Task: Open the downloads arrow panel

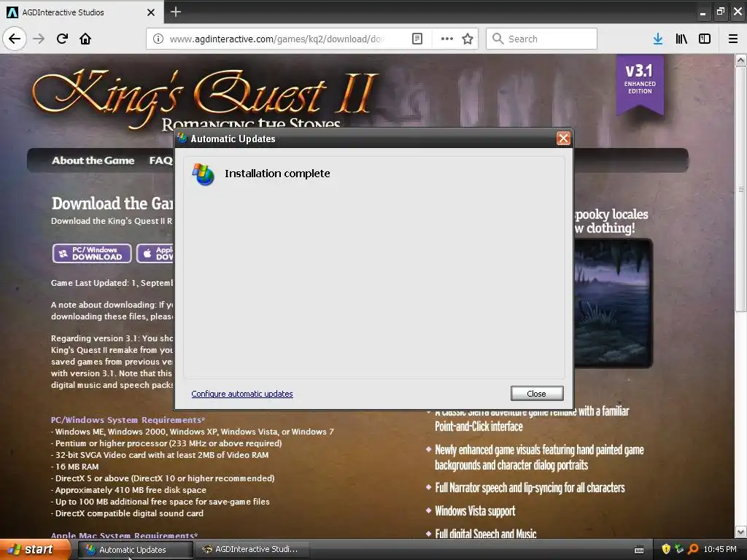Action: 658,39
